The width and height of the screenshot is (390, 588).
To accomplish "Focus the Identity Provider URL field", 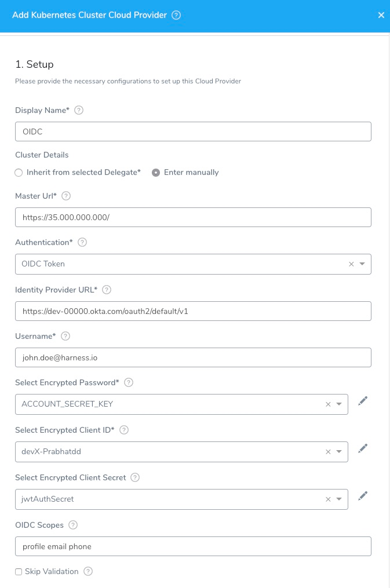I will tap(193, 311).
